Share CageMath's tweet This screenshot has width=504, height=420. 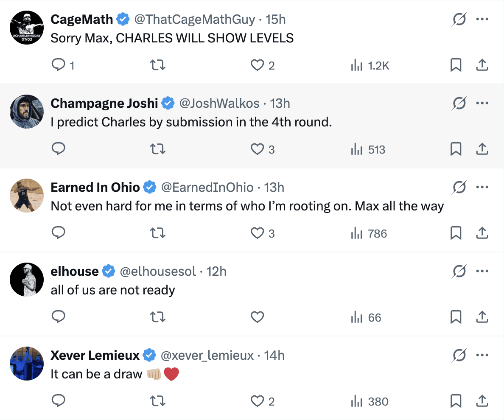point(482,65)
